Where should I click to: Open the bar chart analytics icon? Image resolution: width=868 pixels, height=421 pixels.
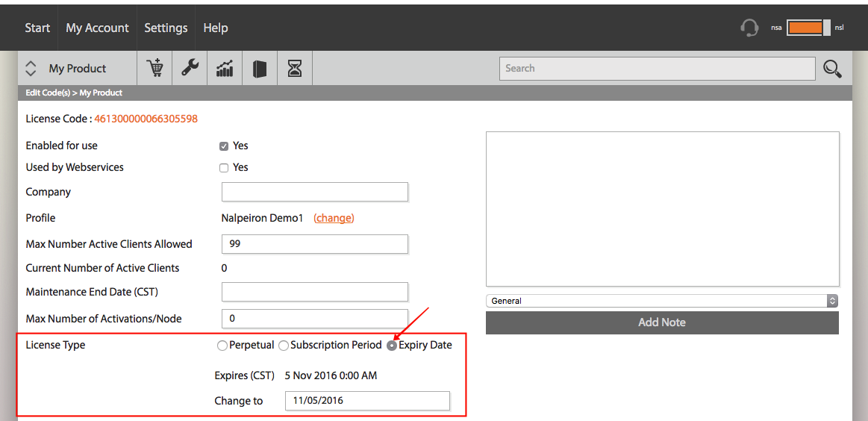pyautogui.click(x=225, y=69)
